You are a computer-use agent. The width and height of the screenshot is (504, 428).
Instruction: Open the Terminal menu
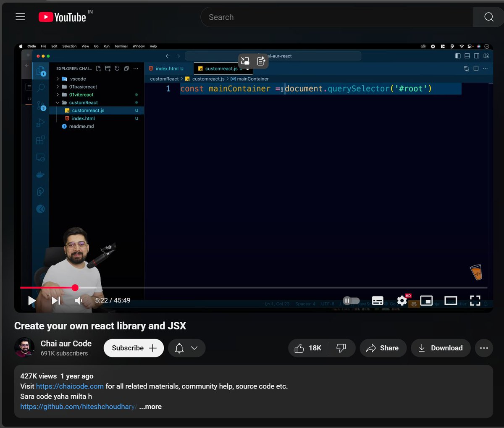click(121, 46)
